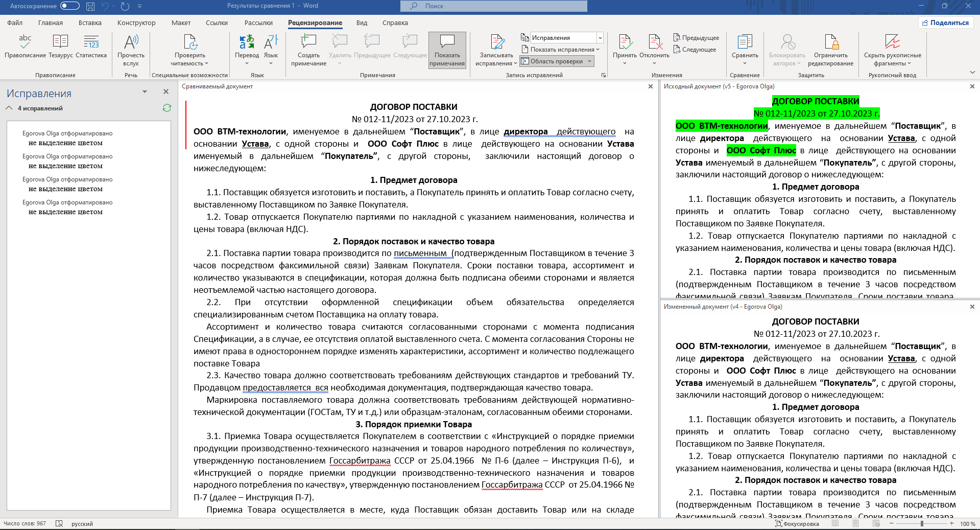Open the Файл menu
The height and width of the screenshot is (530, 980).
tap(15, 22)
